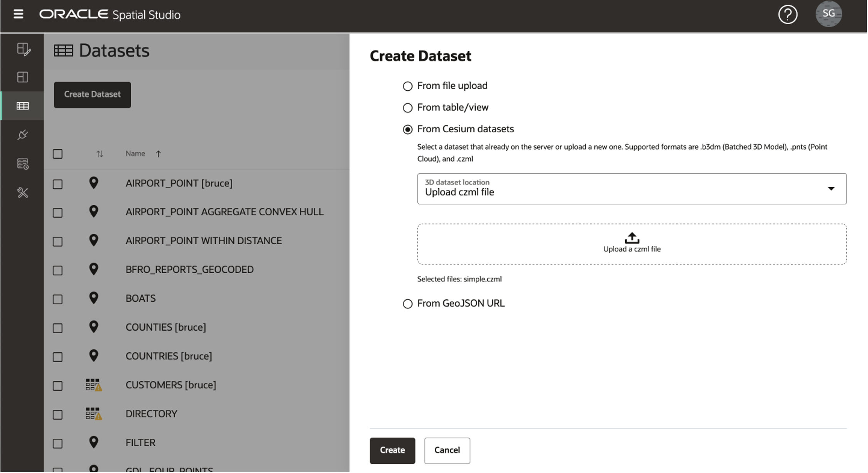This screenshot has height=473, width=868.
Task: Check the AIRPORT_POINT [bruce] checkbox
Action: 57,184
